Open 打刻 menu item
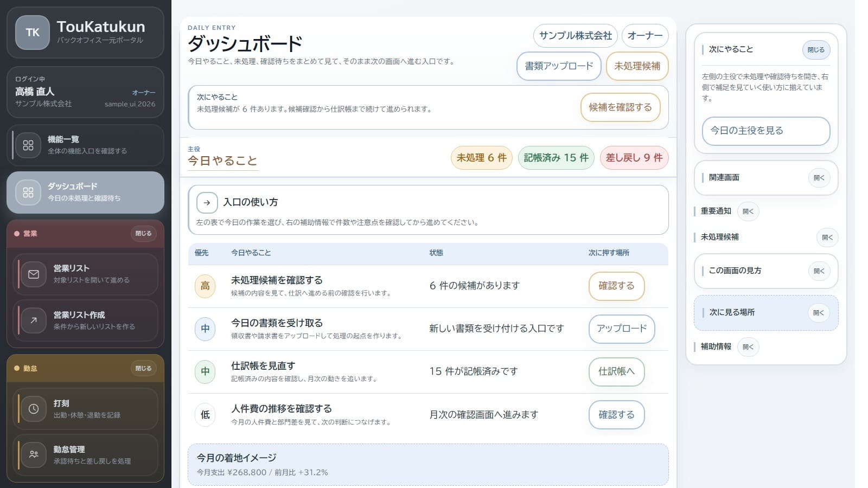Screen dimensions: 868x488 click(x=85, y=409)
